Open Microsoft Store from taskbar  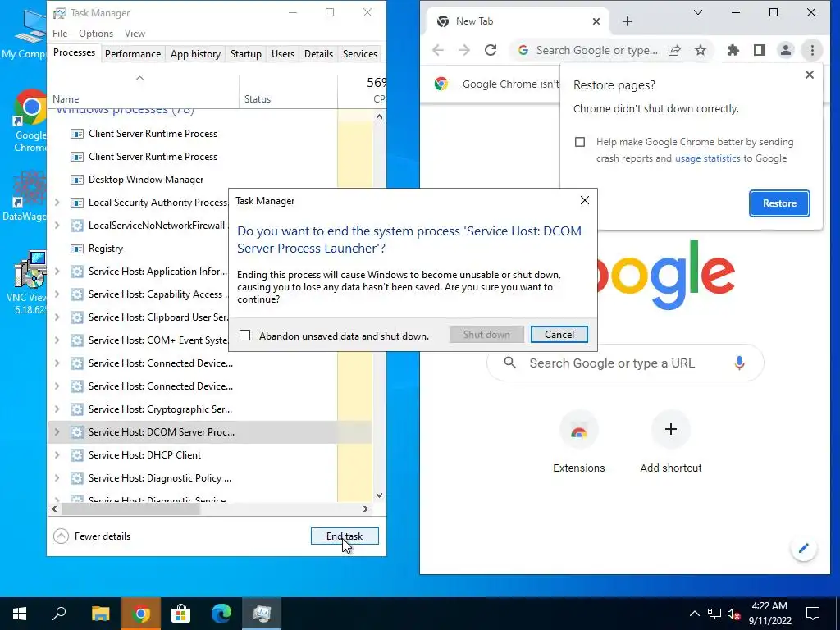coord(181,614)
